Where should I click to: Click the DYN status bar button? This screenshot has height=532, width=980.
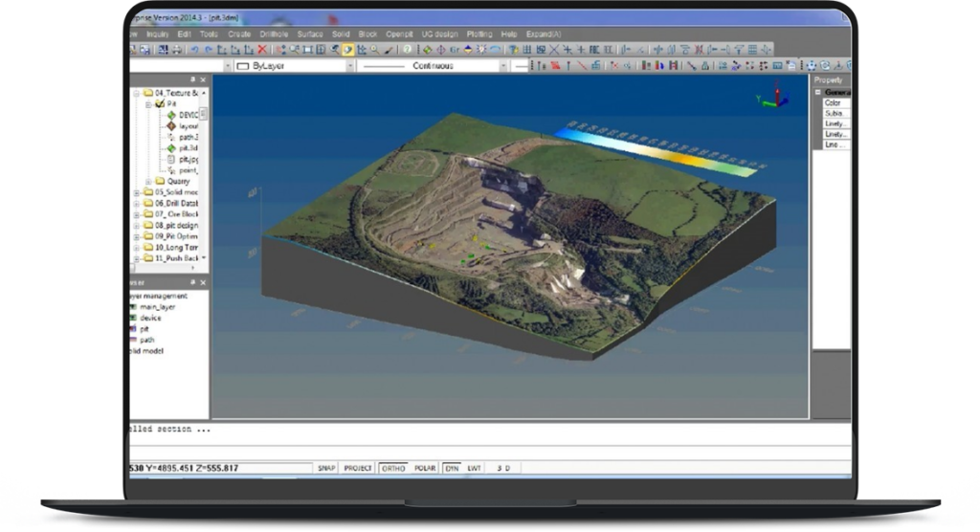[x=452, y=468]
